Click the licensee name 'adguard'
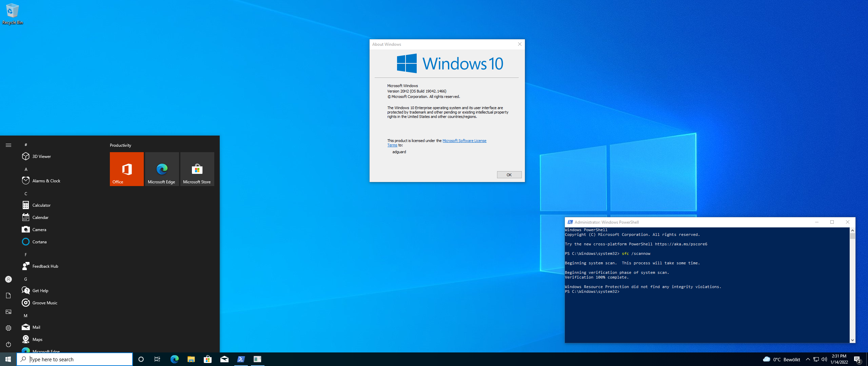Image resolution: width=868 pixels, height=366 pixels. pyautogui.click(x=399, y=152)
